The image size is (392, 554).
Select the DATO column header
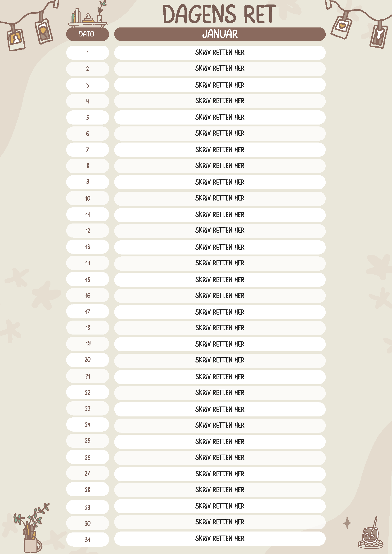pyautogui.click(x=87, y=34)
